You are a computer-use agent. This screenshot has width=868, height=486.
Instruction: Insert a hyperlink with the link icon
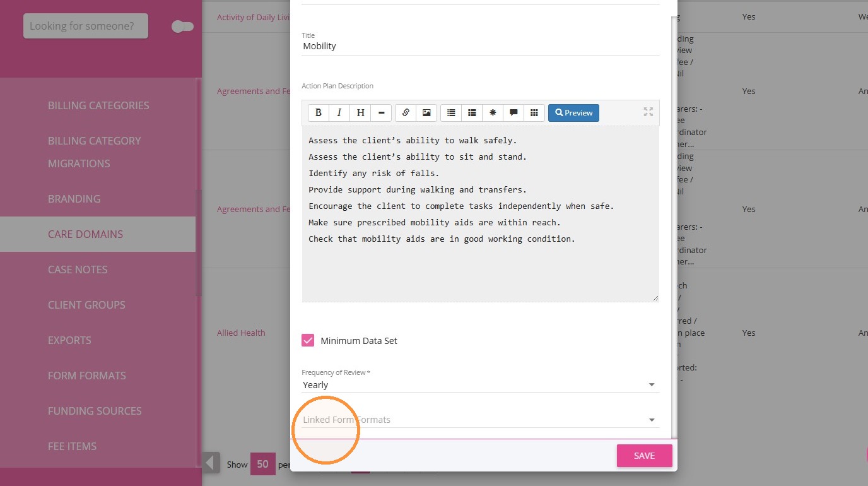[x=406, y=113]
